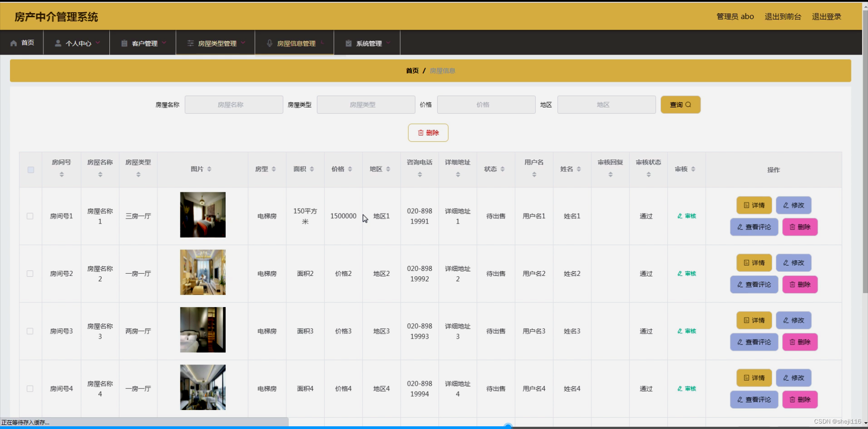Click the 系统管理 shield icon

pyautogui.click(x=348, y=43)
